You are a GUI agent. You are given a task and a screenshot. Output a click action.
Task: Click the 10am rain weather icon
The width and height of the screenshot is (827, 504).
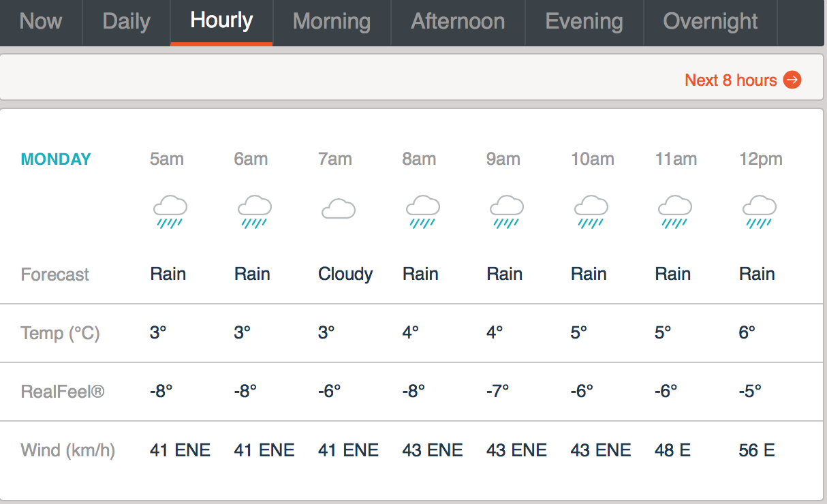(x=591, y=211)
